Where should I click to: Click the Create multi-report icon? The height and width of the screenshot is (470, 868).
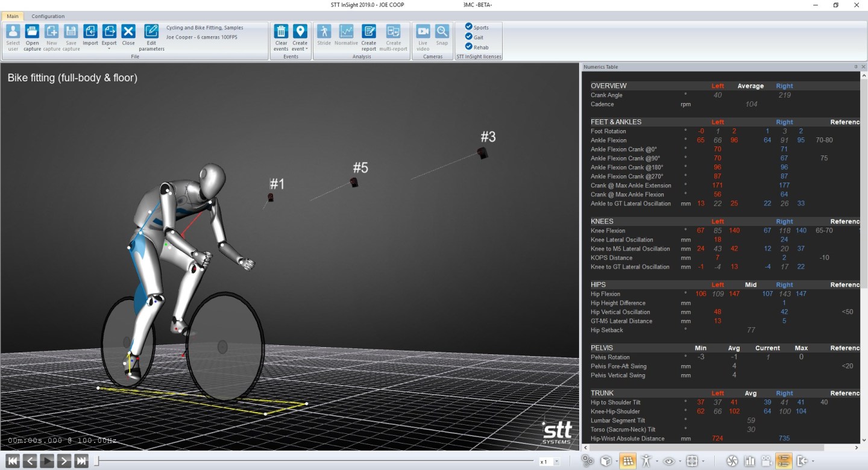tap(394, 32)
